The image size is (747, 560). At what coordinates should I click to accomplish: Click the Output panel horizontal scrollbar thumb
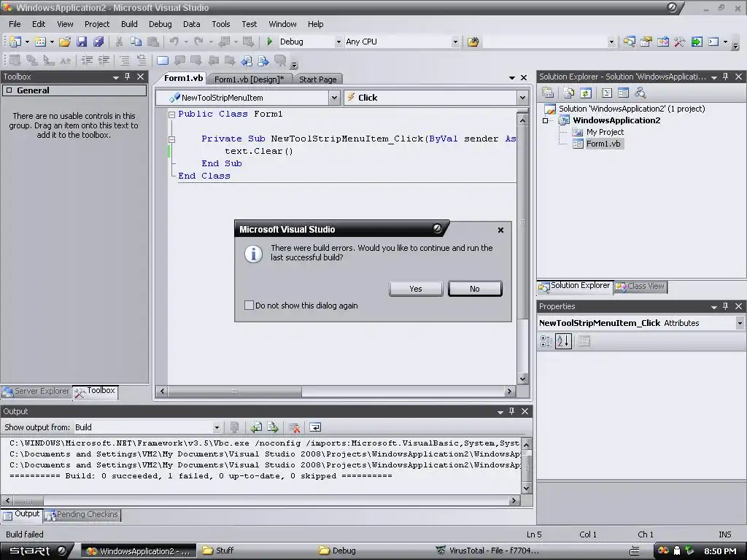coord(28,500)
